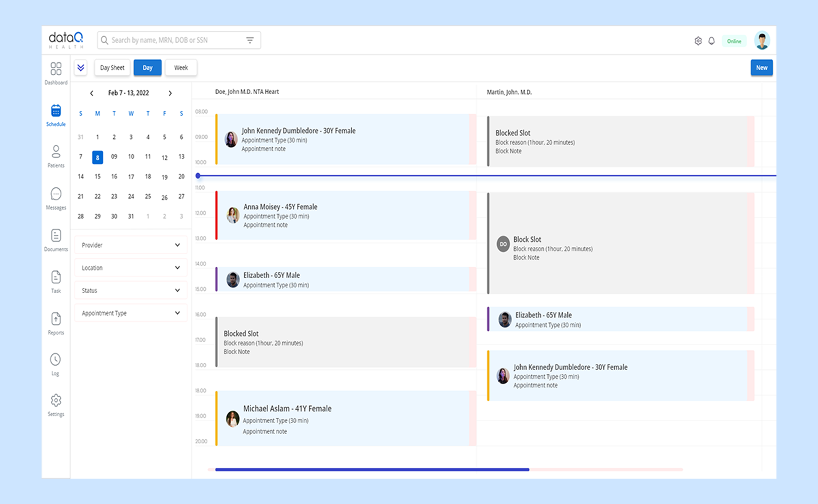Open search filter options icon
Image resolution: width=818 pixels, height=504 pixels.
(x=250, y=40)
